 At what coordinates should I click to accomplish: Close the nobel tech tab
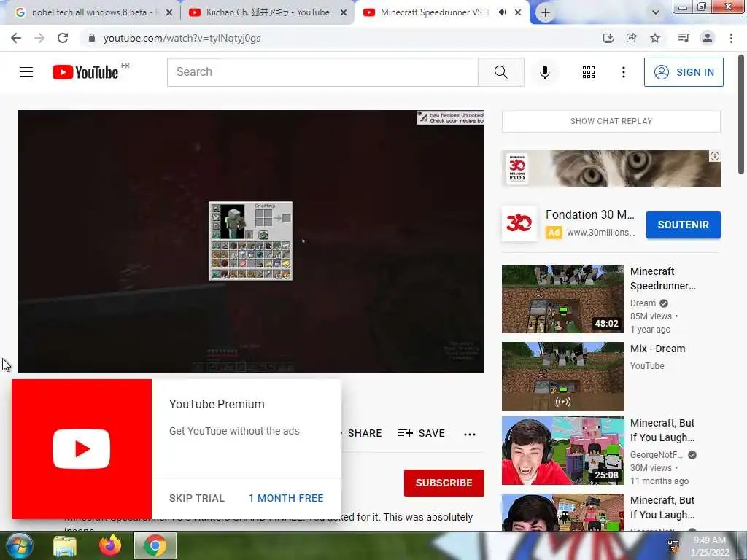click(x=169, y=13)
